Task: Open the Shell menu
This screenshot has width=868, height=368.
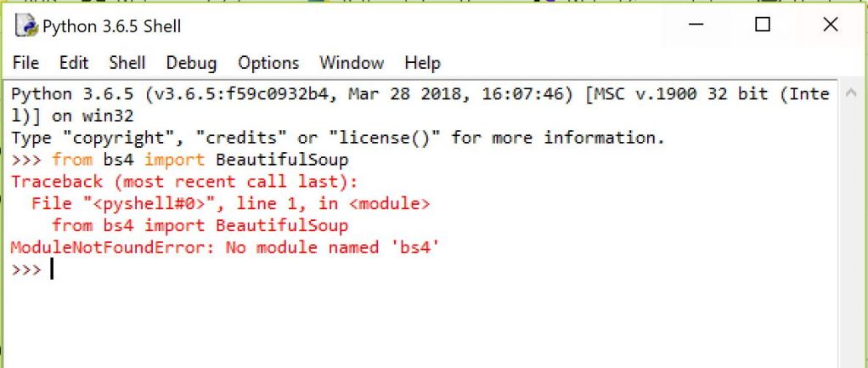Action: tap(127, 63)
